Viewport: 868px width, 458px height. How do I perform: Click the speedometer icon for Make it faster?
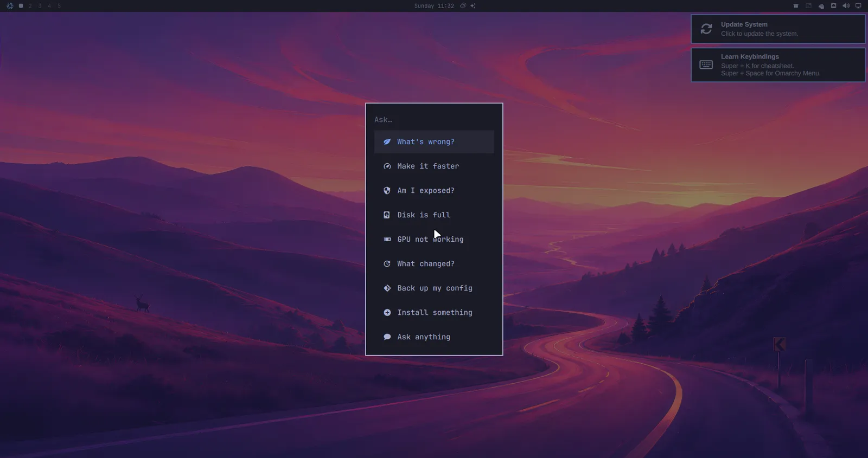coord(387,166)
